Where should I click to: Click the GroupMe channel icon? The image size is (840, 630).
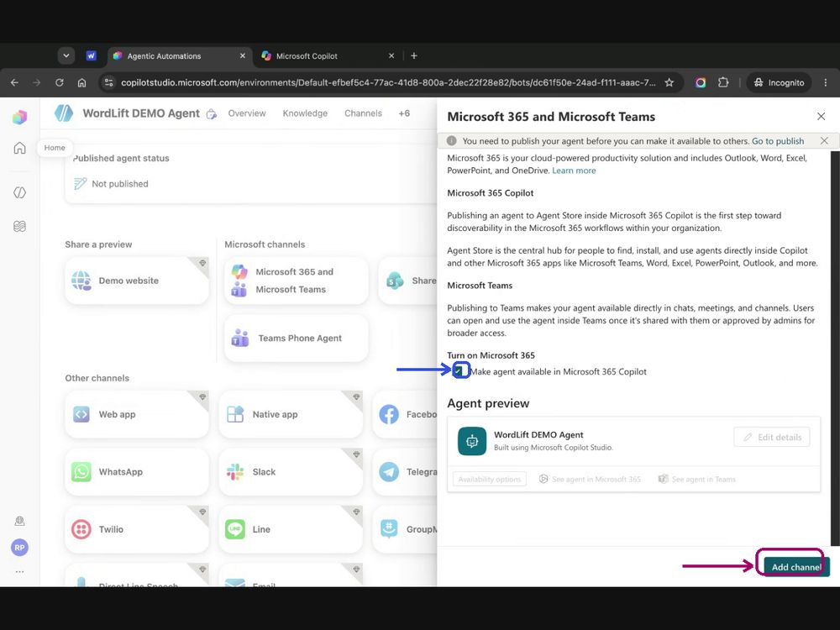pos(389,528)
